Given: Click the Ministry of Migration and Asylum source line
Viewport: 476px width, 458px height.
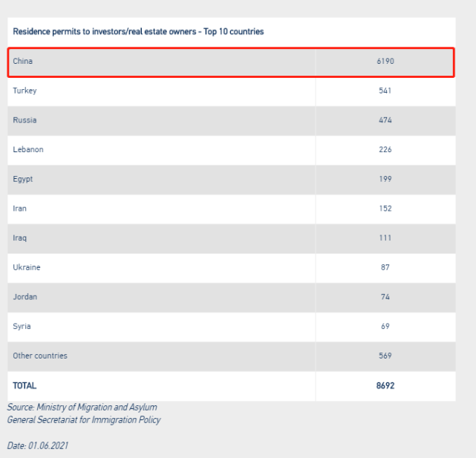Looking at the screenshot, I should pos(82,407).
